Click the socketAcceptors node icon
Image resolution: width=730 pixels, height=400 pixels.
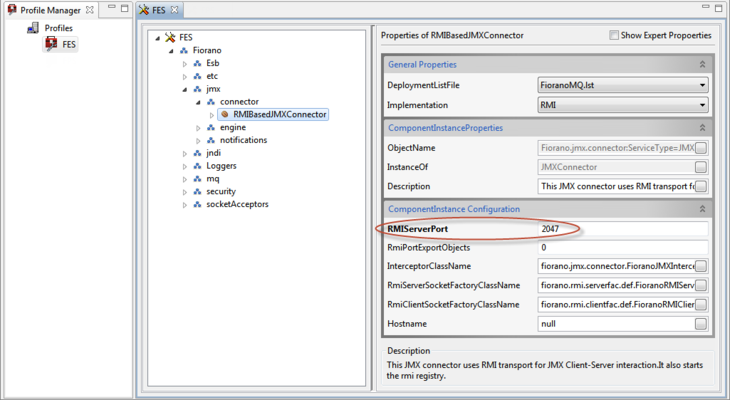tap(197, 204)
